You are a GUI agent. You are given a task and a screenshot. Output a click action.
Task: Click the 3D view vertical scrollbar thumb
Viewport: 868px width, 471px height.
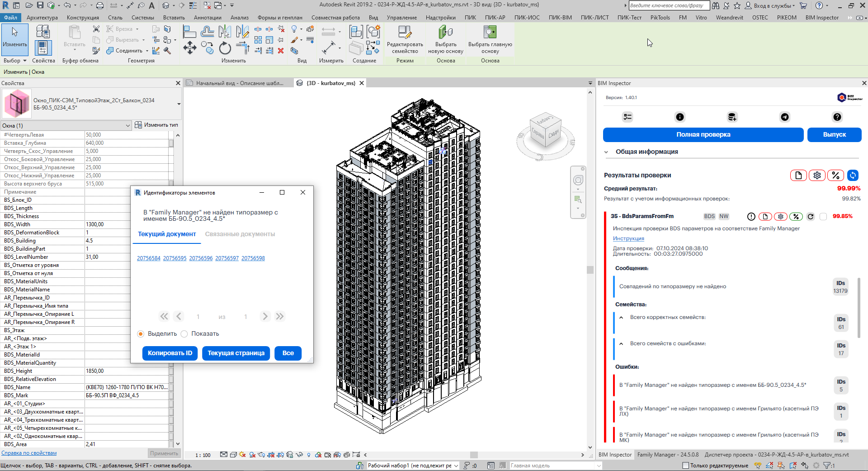tap(590, 270)
